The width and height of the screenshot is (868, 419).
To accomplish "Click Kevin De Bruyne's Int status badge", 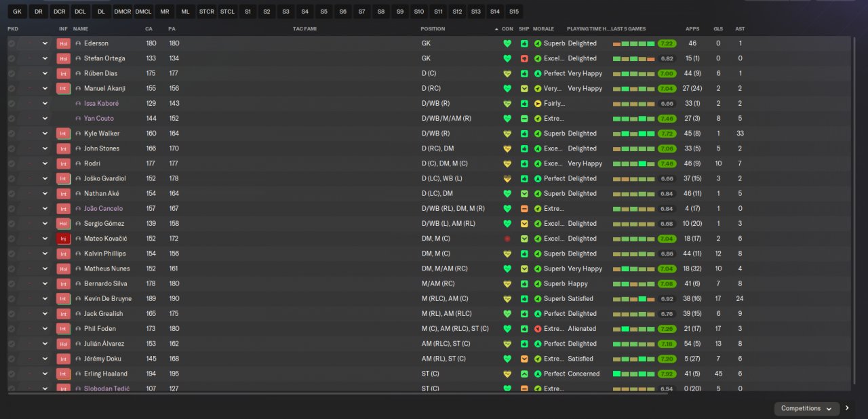I will click(x=64, y=299).
